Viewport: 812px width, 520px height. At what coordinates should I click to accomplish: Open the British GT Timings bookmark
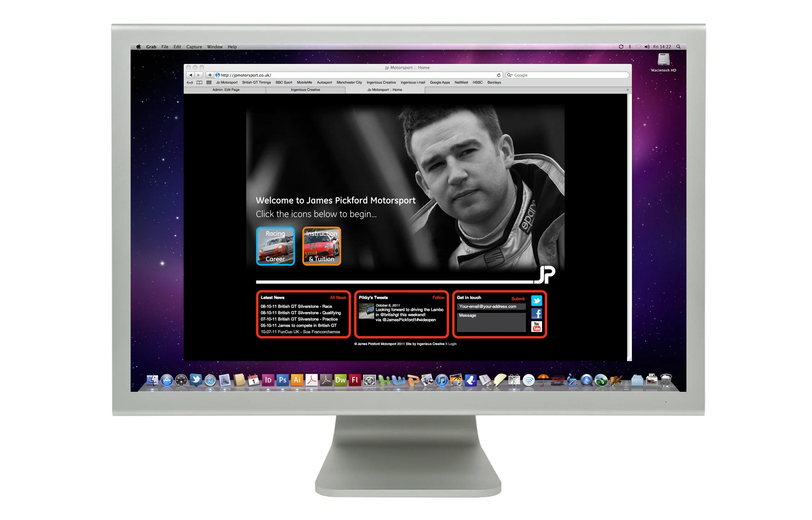[256, 83]
